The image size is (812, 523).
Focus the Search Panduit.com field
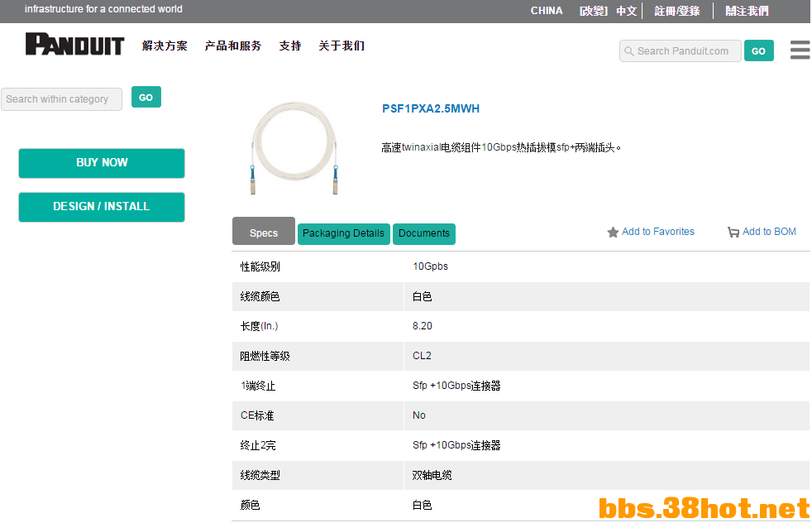681,50
